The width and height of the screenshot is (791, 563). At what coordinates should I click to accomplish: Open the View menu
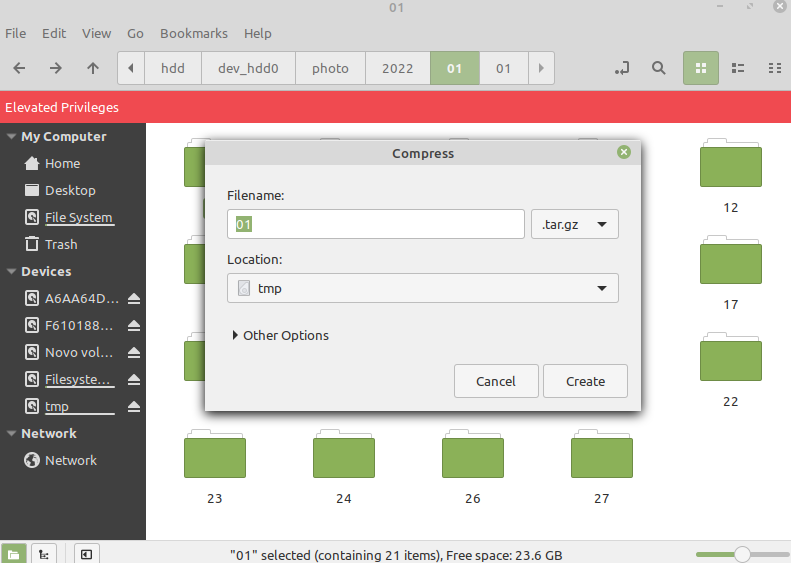96,33
